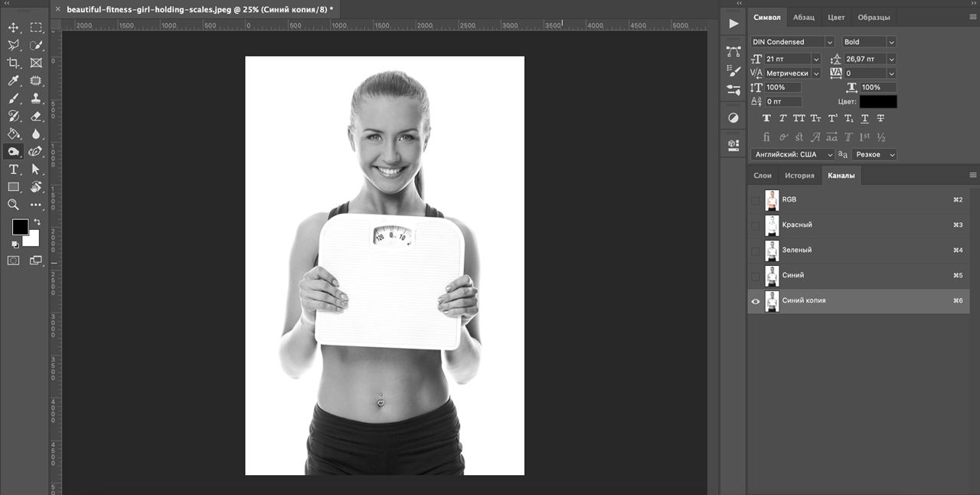Collapse the right panels with the double arrow
Image resolution: width=980 pixels, height=495 pixels.
pyautogui.click(x=972, y=3)
